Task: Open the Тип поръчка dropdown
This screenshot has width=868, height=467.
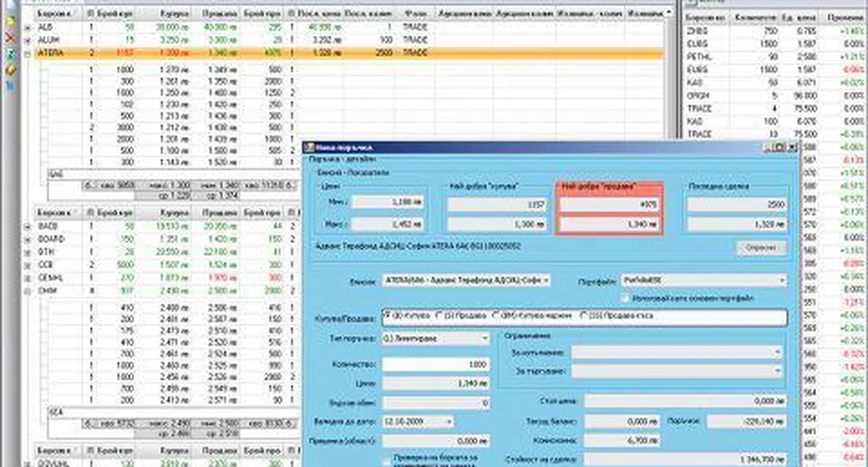Action: (x=485, y=338)
